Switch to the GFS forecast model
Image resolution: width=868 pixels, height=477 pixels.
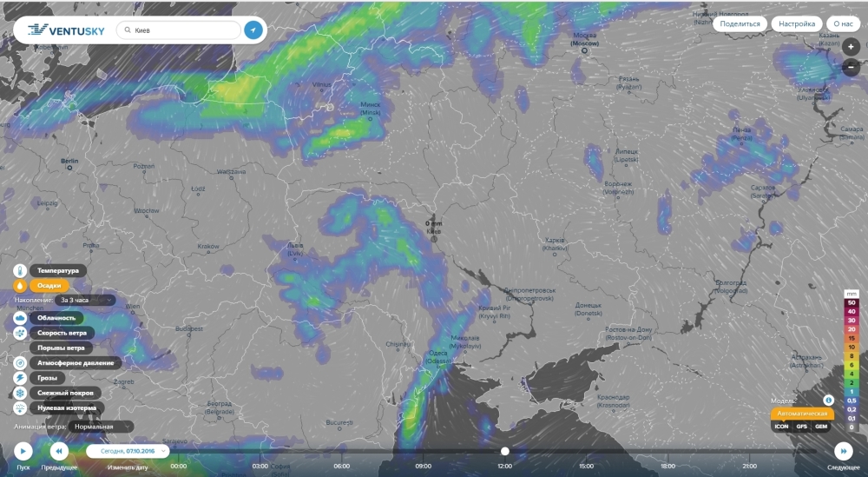802,427
